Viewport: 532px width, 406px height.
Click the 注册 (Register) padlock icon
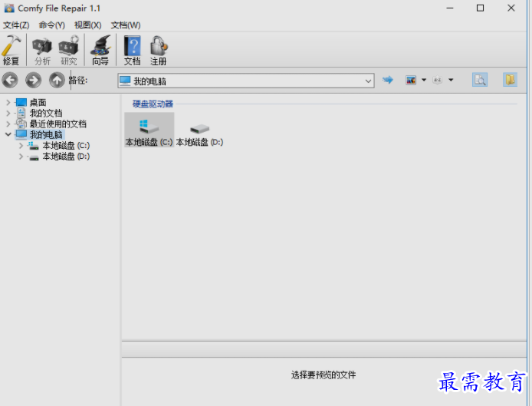coord(159,50)
